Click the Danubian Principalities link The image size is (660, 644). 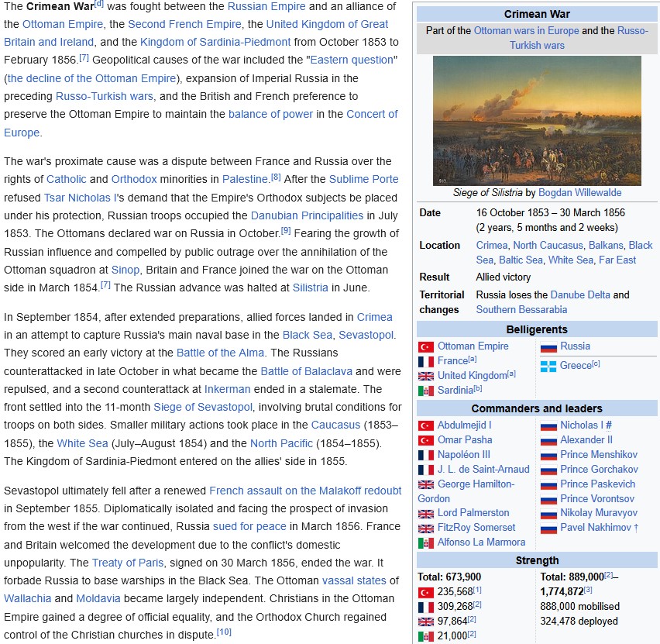tap(307, 215)
